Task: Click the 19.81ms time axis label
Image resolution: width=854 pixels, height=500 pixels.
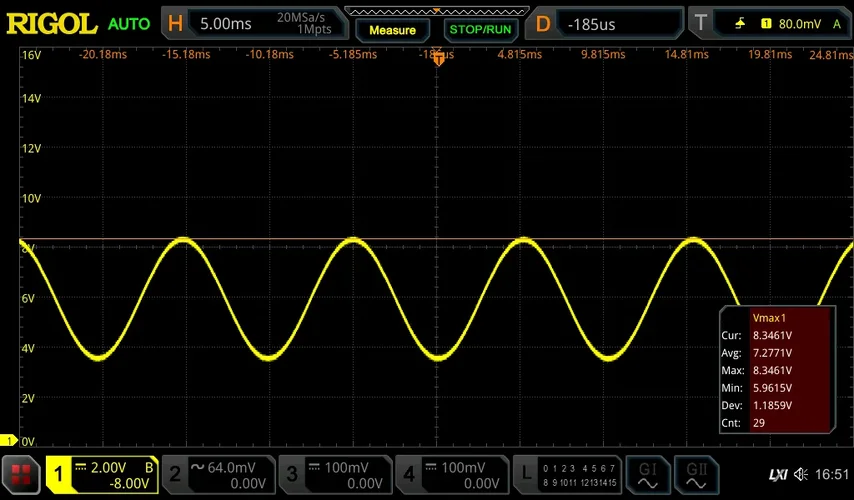Action: (x=770, y=54)
